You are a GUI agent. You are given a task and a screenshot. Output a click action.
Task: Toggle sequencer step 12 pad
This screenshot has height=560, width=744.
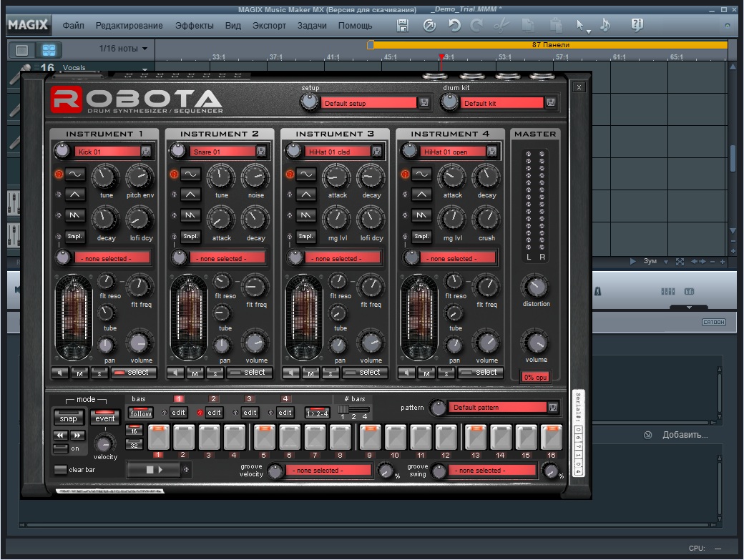(x=446, y=437)
